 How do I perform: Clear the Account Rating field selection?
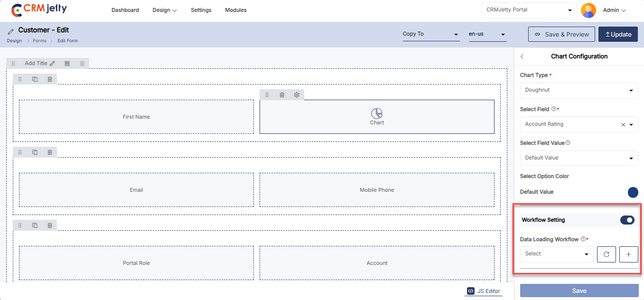(x=623, y=125)
